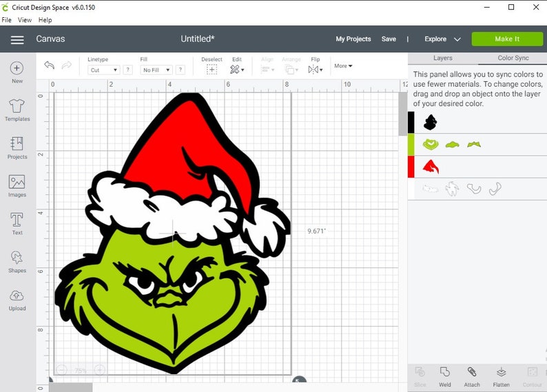Expand the More toolbar options

(x=343, y=65)
